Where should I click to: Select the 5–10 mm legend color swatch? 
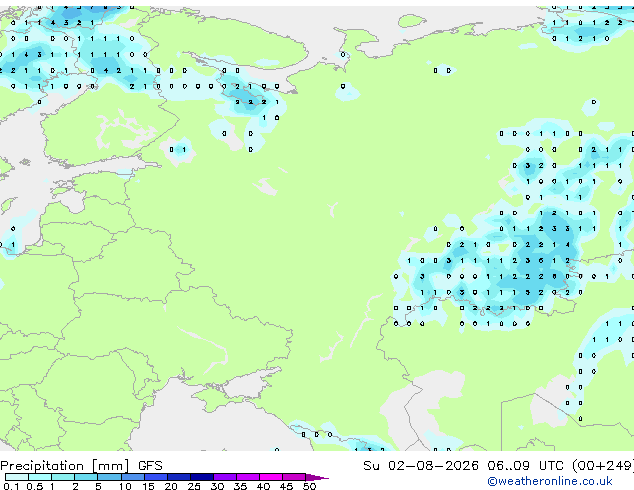coord(109,477)
